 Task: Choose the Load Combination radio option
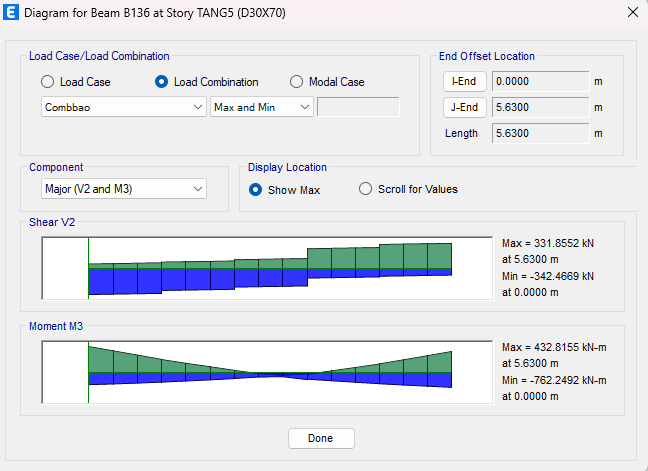pyautogui.click(x=161, y=82)
